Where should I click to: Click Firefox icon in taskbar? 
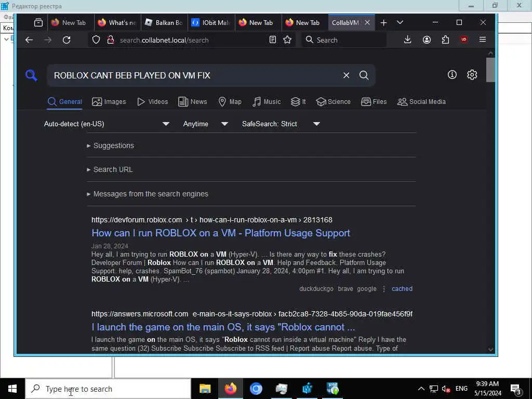[230, 389]
